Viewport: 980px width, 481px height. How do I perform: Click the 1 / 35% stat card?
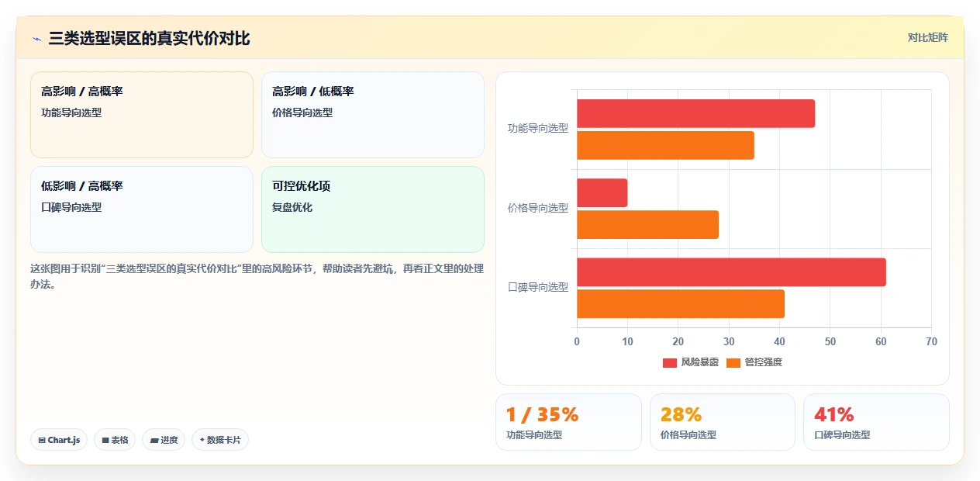tap(568, 422)
